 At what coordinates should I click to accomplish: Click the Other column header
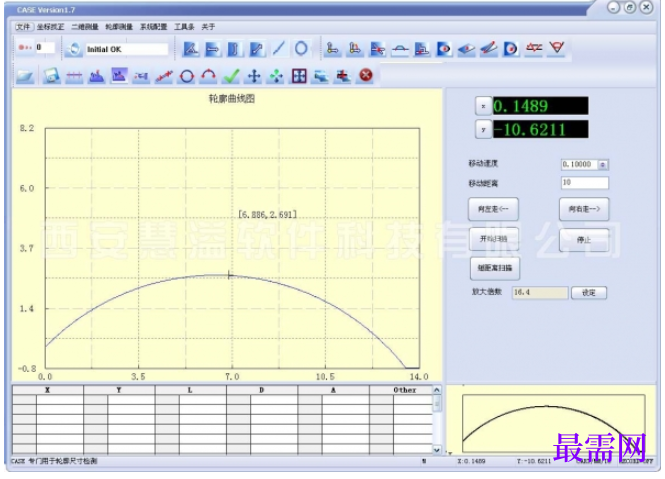pyautogui.click(x=401, y=390)
